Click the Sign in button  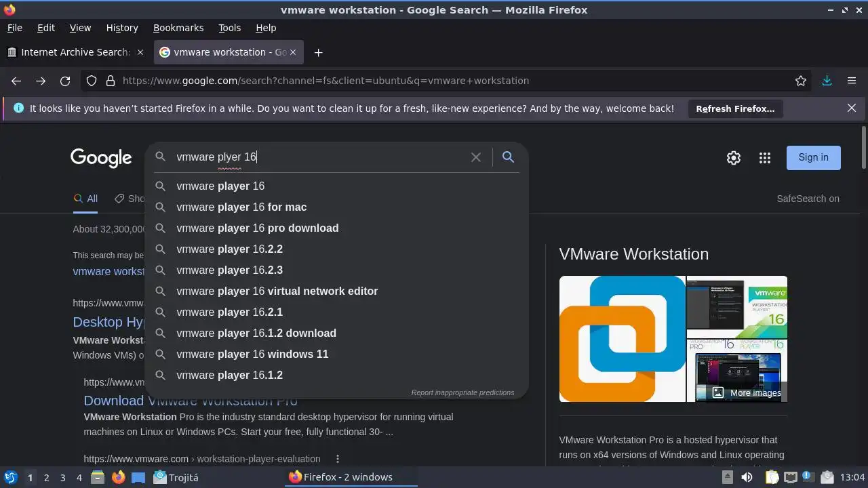[x=814, y=157]
